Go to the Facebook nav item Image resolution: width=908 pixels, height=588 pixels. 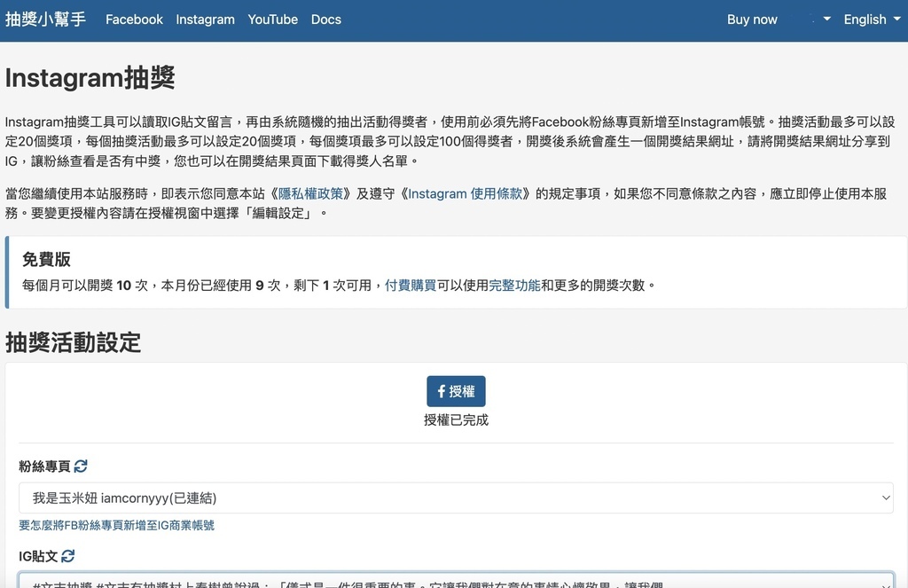[135, 20]
